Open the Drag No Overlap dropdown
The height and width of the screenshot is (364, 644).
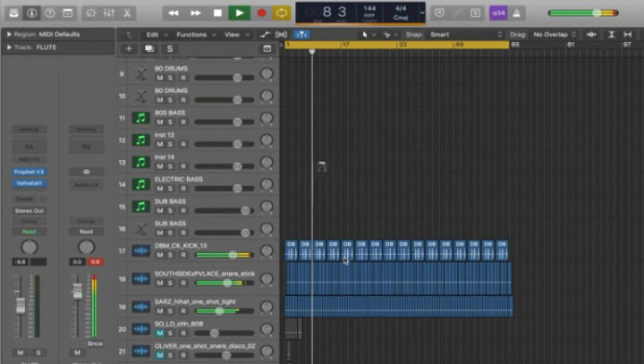pyautogui.click(x=555, y=35)
